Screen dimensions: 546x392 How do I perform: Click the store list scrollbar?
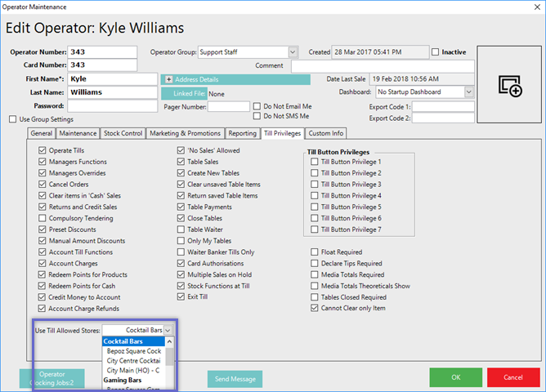(x=170, y=359)
